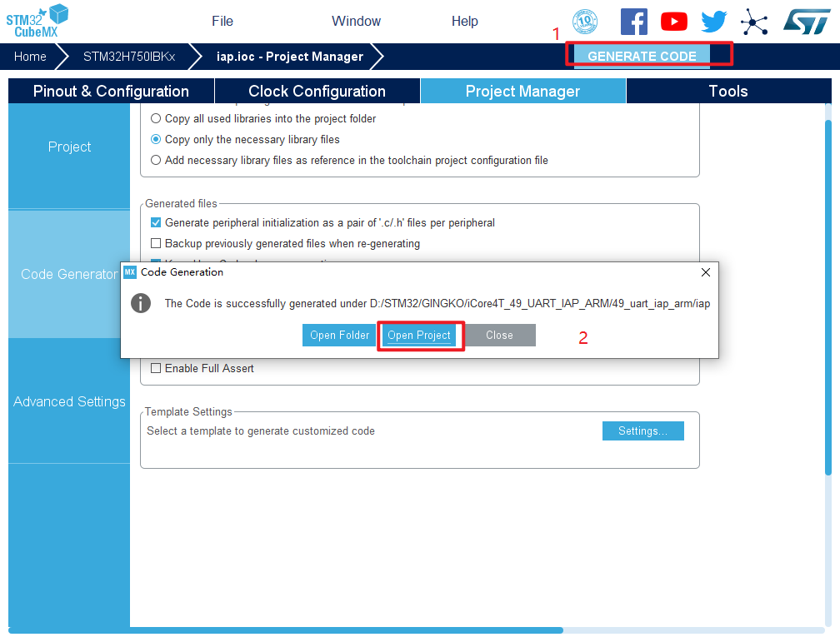Image resolution: width=840 pixels, height=642 pixels.
Task: Toggle 'Backup previously generated files' checkbox
Action: 156,244
